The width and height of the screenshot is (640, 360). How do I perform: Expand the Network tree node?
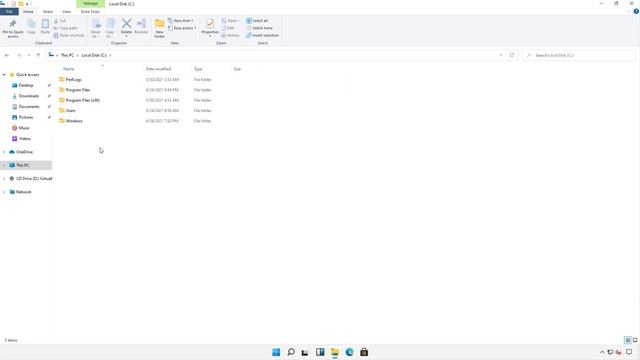[x=4, y=192]
